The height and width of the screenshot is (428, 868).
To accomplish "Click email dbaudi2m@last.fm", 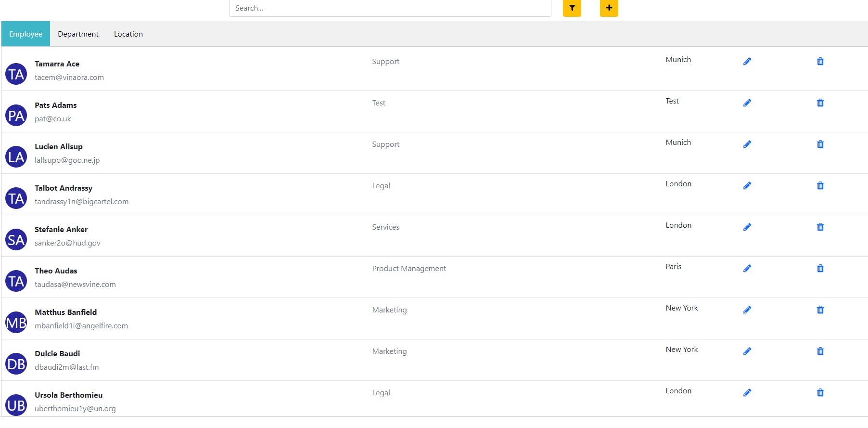I will click(x=66, y=367).
